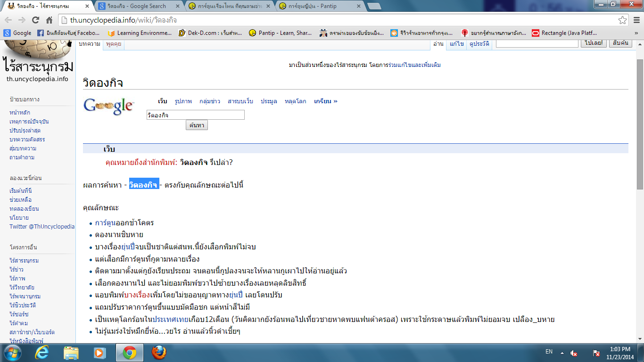
Task: Click the browser forward arrow
Action: tap(22, 20)
